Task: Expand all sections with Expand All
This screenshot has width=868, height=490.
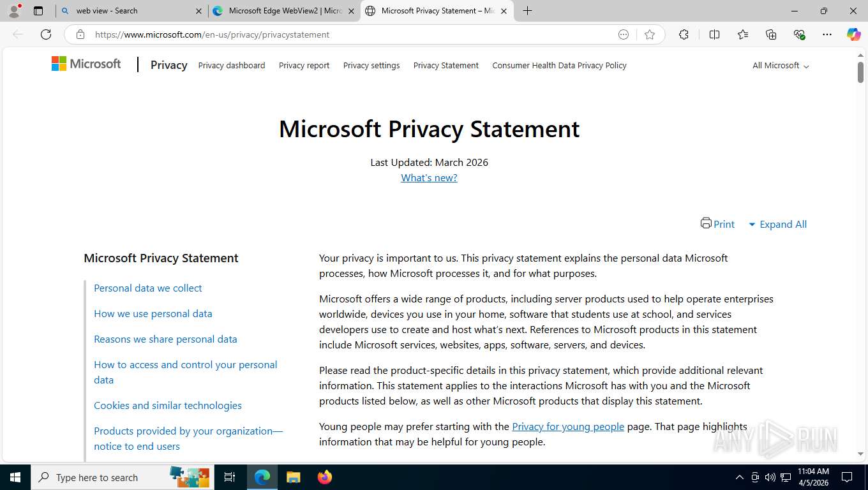Action: point(777,225)
